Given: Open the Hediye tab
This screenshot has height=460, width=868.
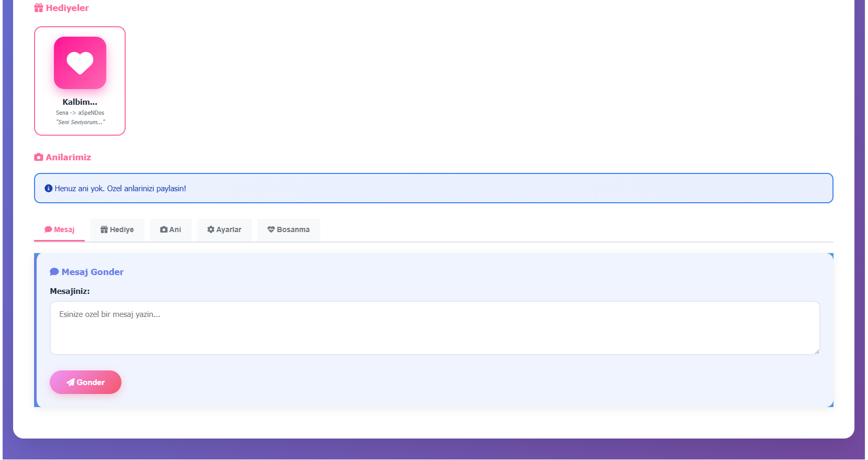Looking at the screenshot, I should pos(117,229).
